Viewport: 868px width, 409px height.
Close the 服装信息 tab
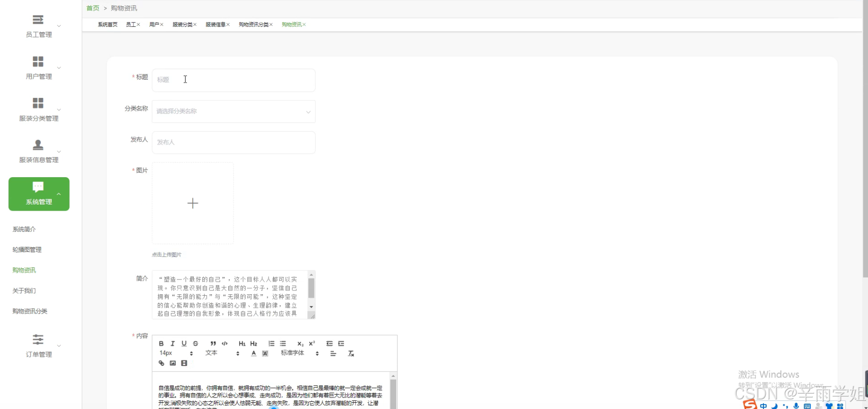click(x=228, y=24)
